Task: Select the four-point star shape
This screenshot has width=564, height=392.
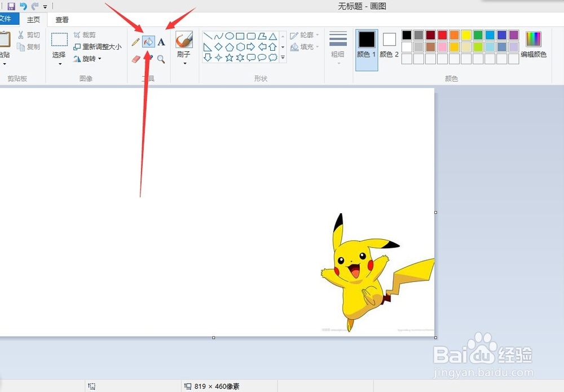Action: [x=218, y=58]
